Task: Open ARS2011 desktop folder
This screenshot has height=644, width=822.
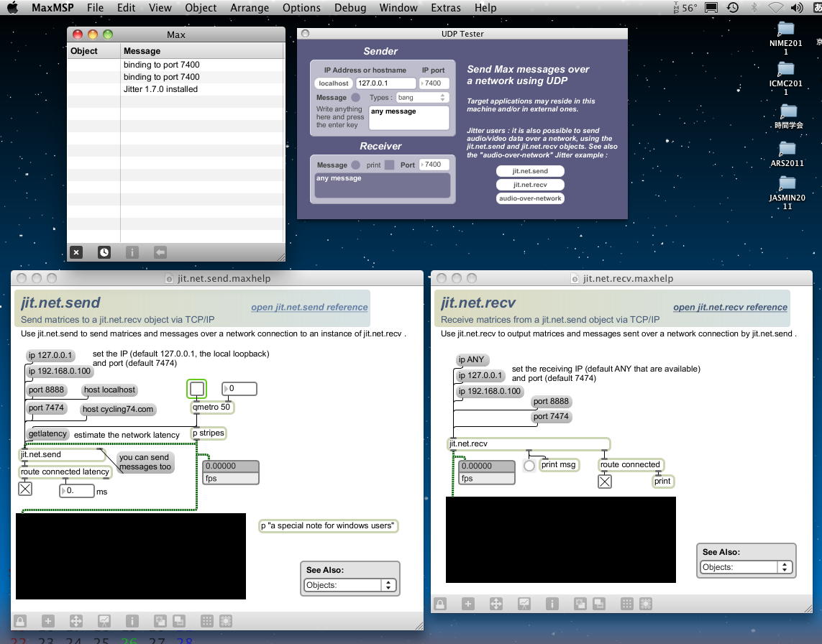Action: click(x=787, y=154)
